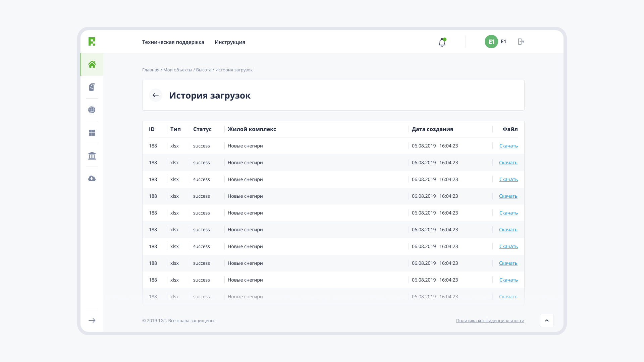Open Техническая поддержка menu item

(173, 42)
